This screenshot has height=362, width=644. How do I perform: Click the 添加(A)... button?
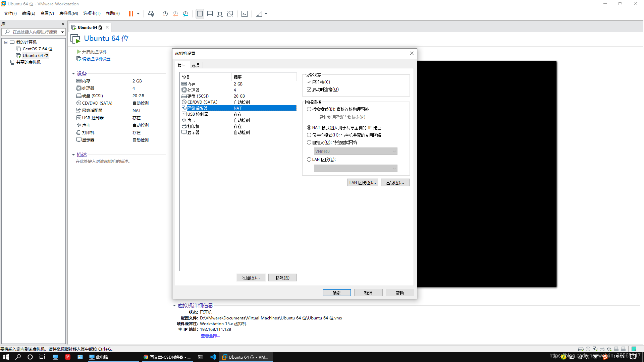pos(251,278)
